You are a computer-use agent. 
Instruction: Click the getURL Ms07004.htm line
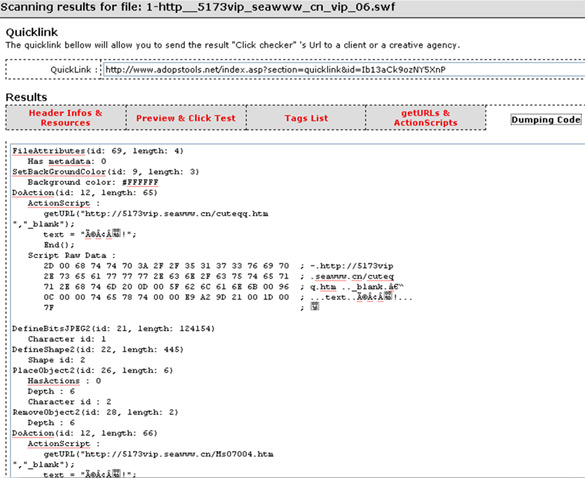pyautogui.click(x=159, y=454)
